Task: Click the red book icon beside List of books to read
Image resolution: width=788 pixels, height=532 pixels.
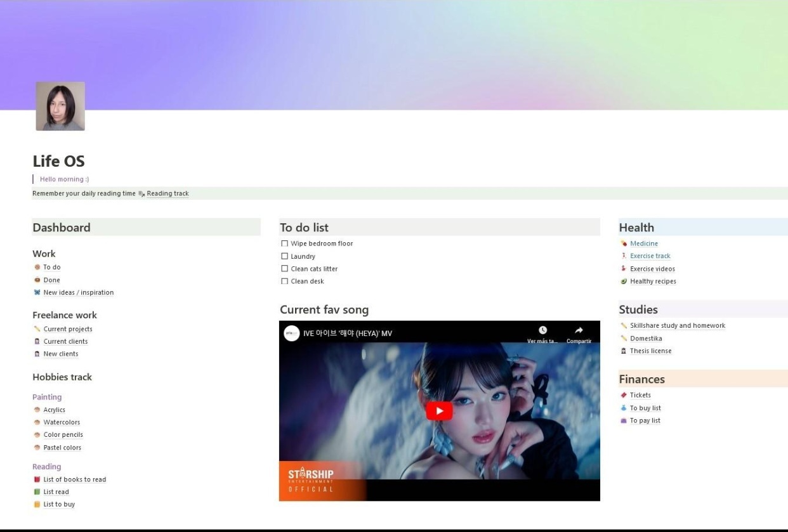Action: [37, 479]
